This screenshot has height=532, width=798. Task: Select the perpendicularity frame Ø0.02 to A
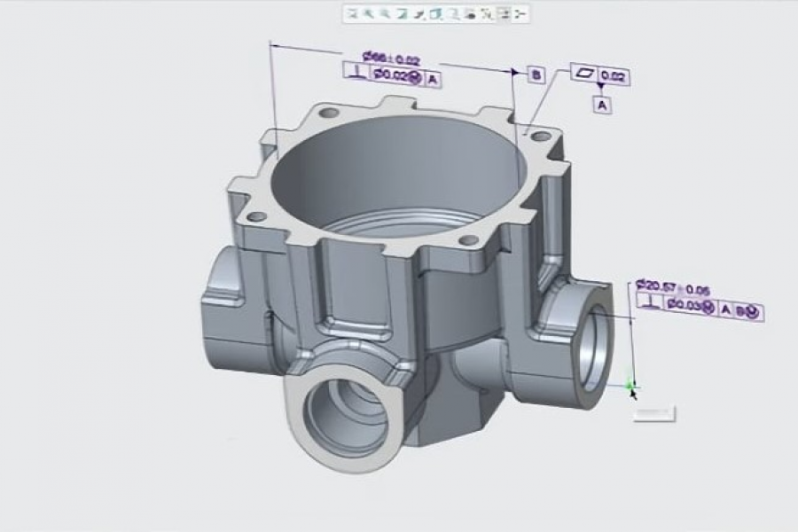pos(393,75)
